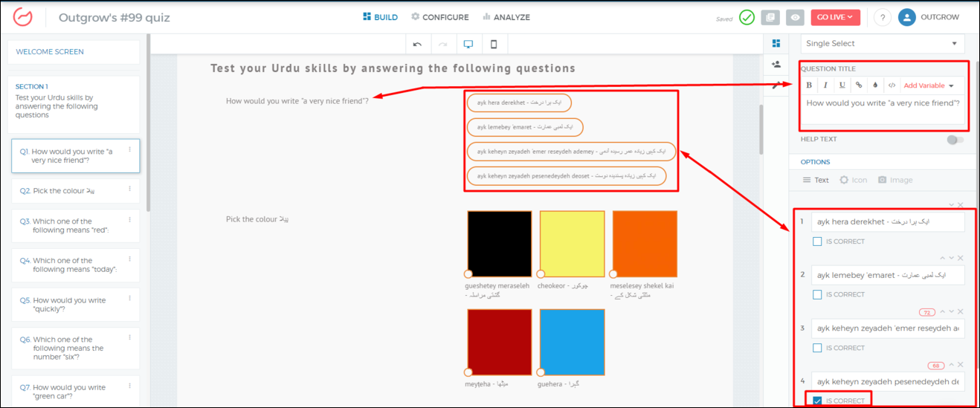Screen dimensions: 980x408
Task: Click the option 2 text input field
Action: [887, 275]
